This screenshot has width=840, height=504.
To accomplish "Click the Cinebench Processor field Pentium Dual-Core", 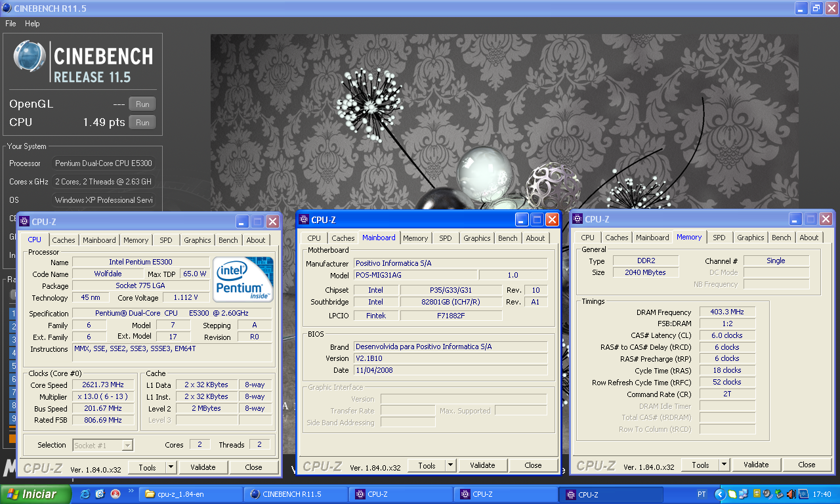I will point(104,163).
